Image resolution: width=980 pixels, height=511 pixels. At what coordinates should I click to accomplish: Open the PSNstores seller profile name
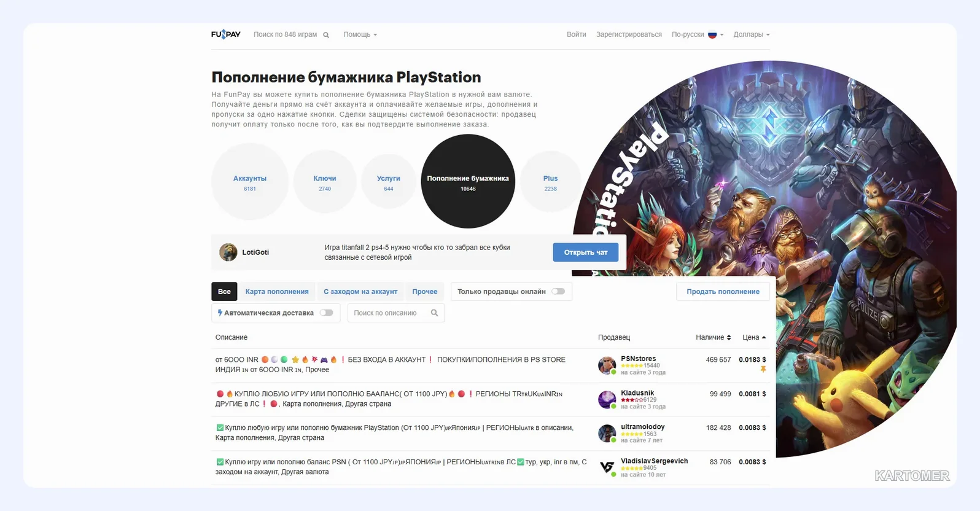click(x=639, y=359)
